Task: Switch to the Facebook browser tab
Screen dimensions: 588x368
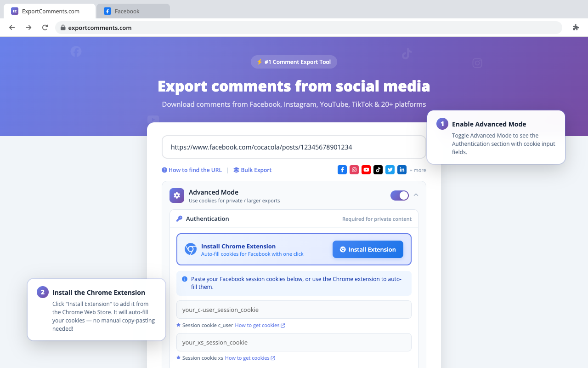Action: (133, 11)
